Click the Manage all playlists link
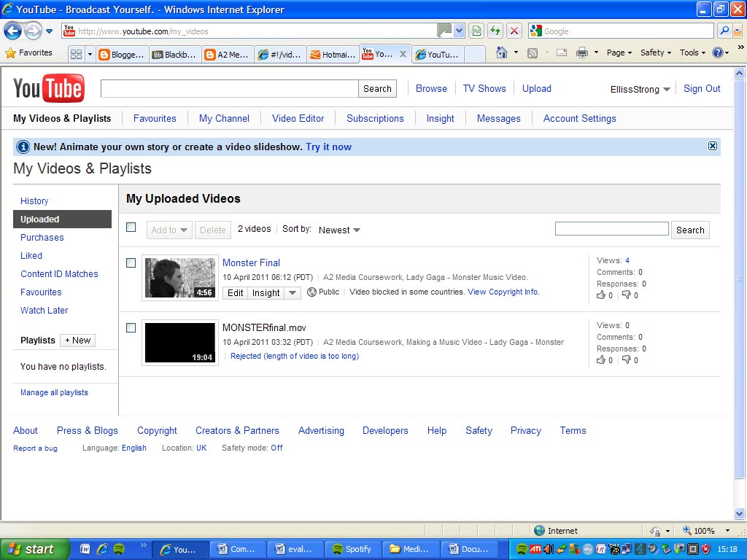 (x=54, y=392)
